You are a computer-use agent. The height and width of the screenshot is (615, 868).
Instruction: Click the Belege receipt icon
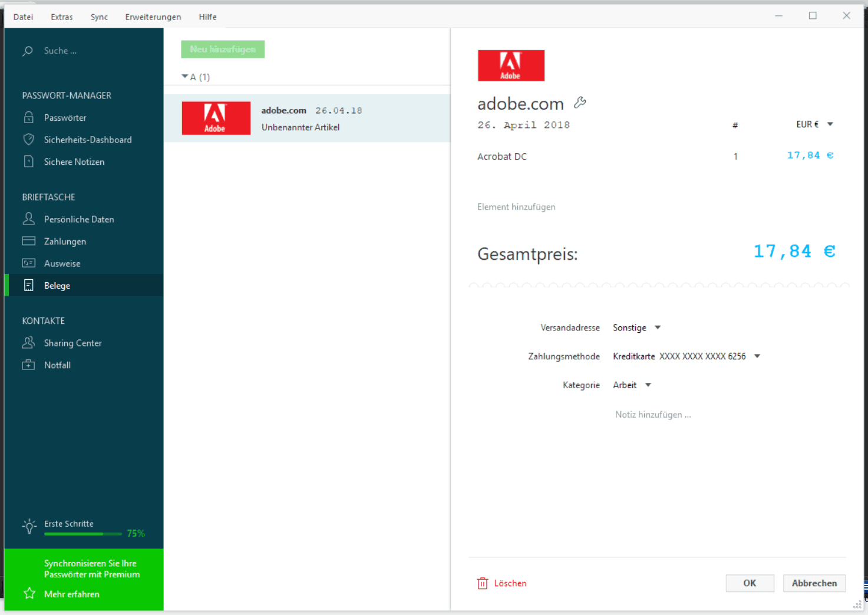tap(28, 285)
